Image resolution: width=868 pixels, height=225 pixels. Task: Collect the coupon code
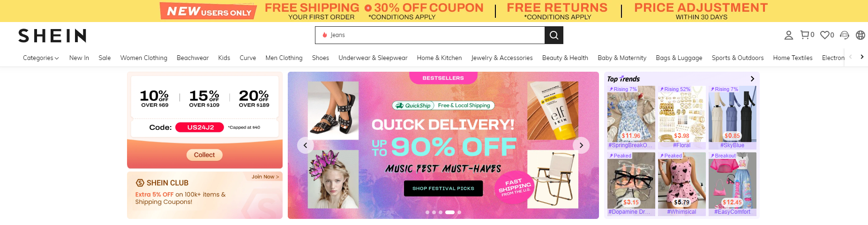(204, 155)
